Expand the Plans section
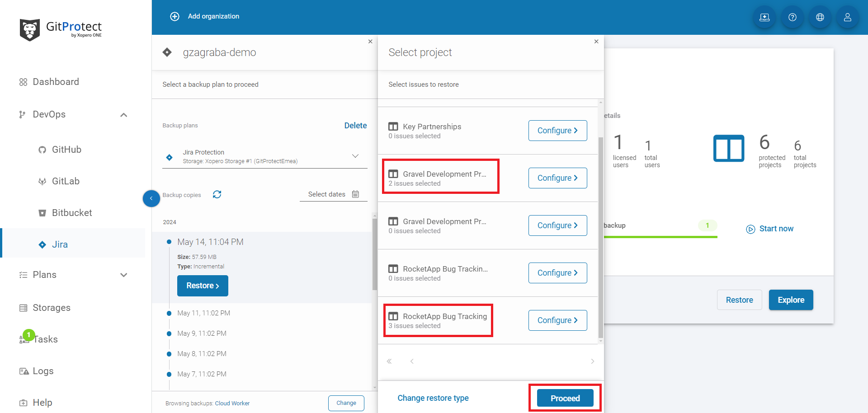868x413 pixels. click(123, 275)
